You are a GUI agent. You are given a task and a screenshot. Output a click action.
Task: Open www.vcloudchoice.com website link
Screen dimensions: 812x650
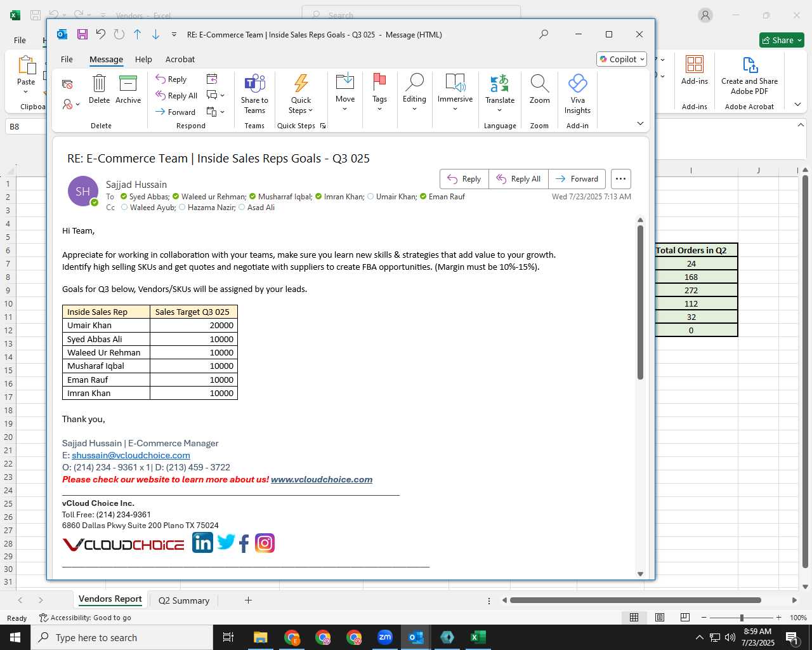[x=322, y=479]
